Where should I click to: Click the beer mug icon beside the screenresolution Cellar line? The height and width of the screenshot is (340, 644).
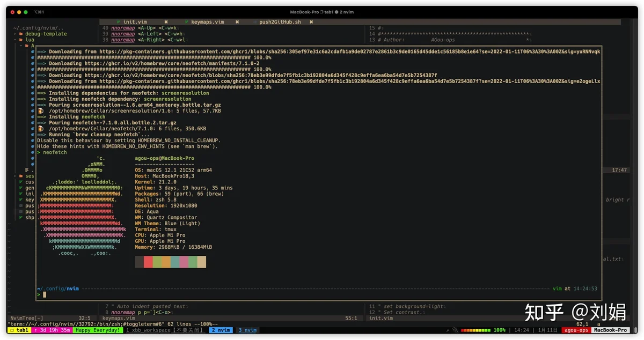pos(40,110)
